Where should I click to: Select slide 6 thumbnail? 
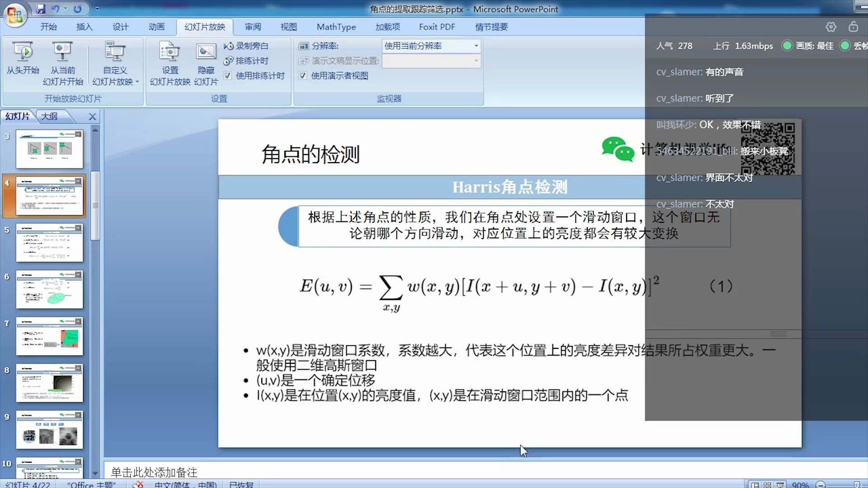pos(50,290)
